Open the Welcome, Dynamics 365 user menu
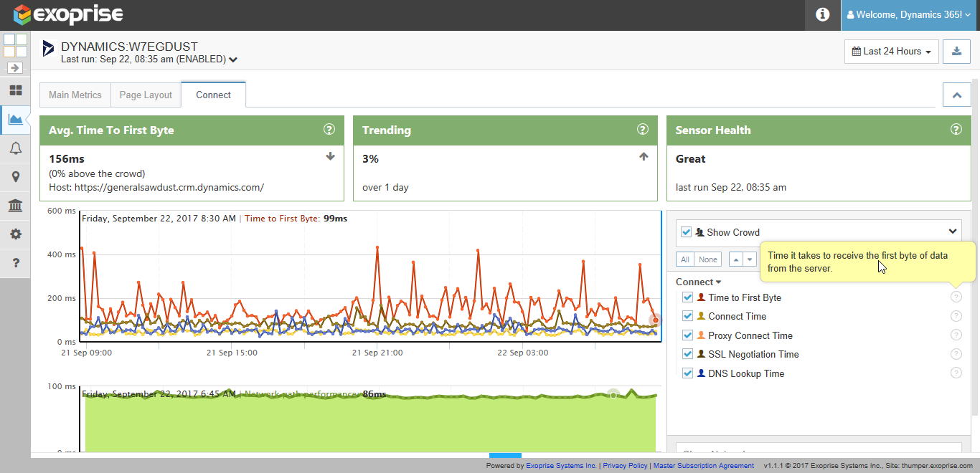Screen dimensions: 980x473 [910, 14]
